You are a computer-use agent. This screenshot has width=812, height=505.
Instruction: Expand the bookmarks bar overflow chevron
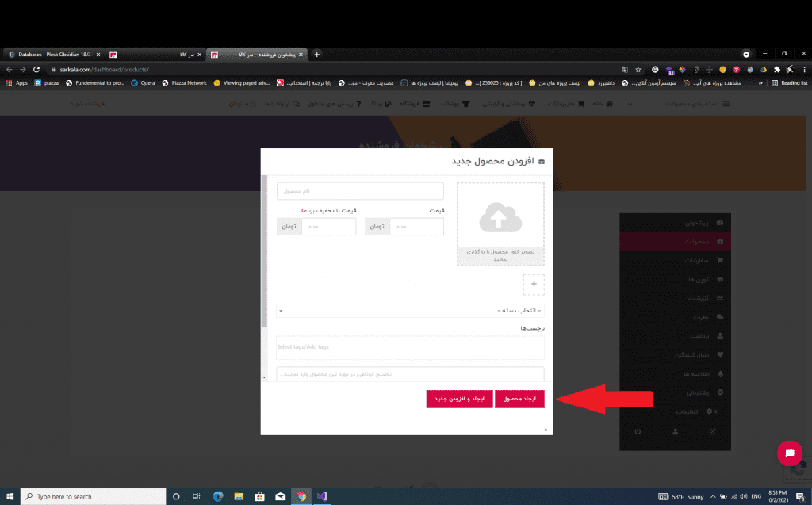tap(762, 82)
